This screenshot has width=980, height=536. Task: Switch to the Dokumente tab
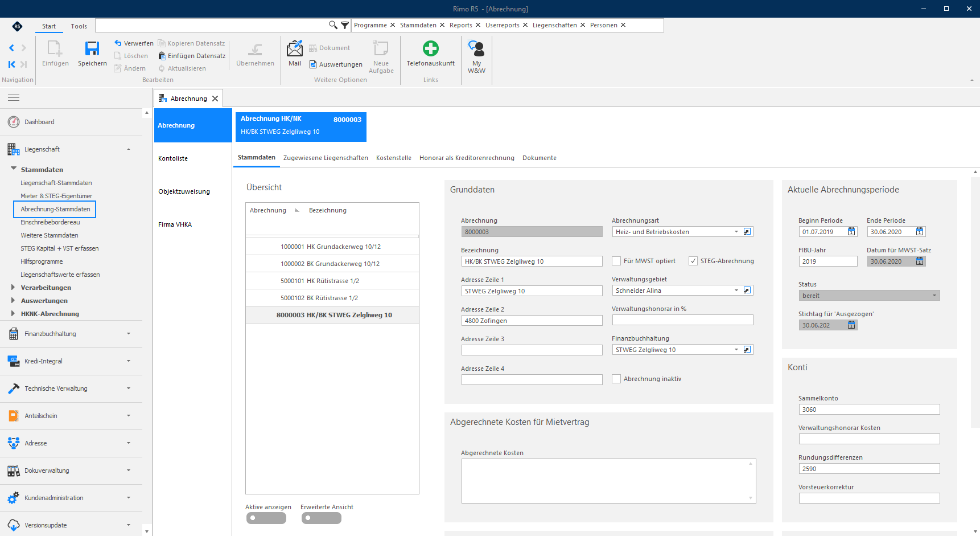(x=540, y=158)
